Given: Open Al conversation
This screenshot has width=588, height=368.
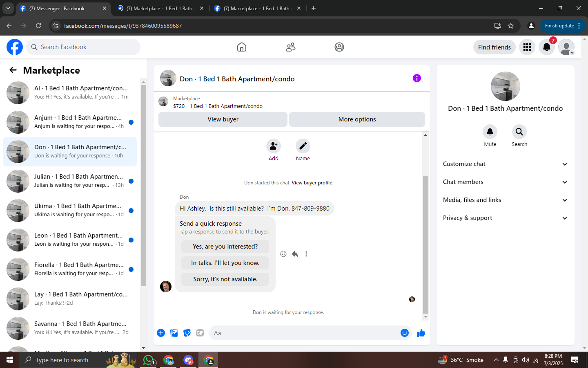Looking at the screenshot, I should (70, 93).
